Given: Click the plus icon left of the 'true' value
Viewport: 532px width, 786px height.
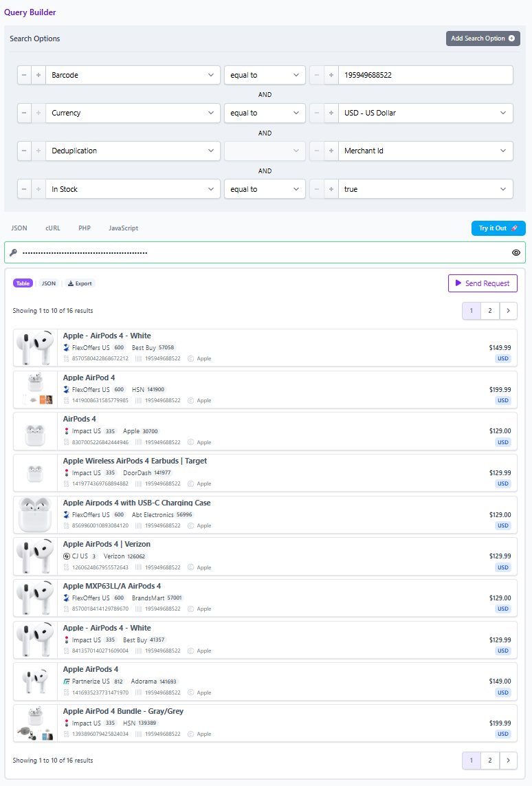Looking at the screenshot, I should tap(331, 189).
